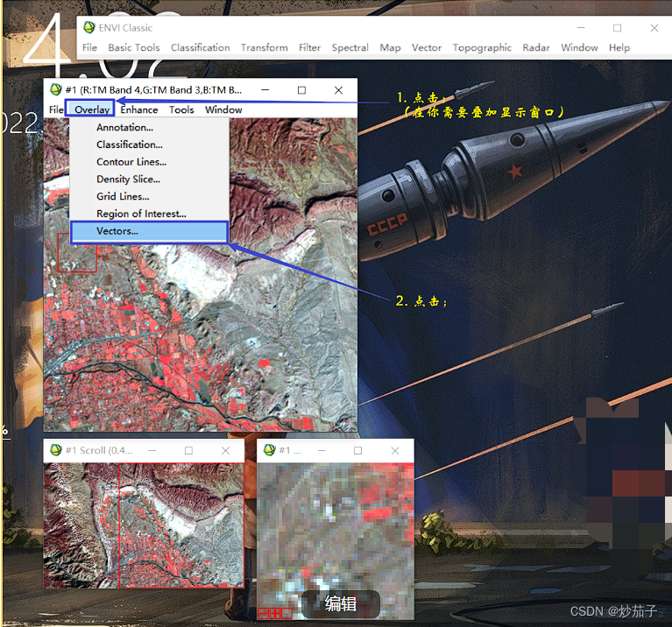Click inside Scroll window red image box
This screenshot has width=672, height=627.
pos(180,525)
